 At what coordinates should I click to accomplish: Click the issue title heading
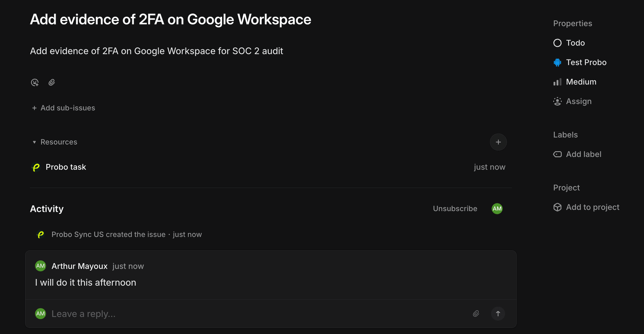[171, 19]
